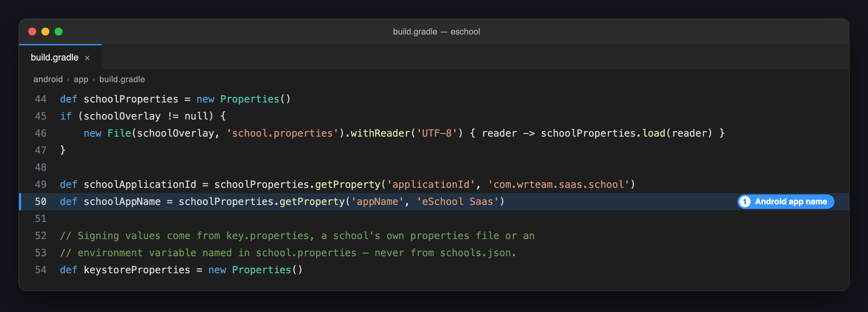Click 'Properties' class name on line 44
Image resolution: width=868 pixels, height=312 pixels.
click(x=250, y=99)
